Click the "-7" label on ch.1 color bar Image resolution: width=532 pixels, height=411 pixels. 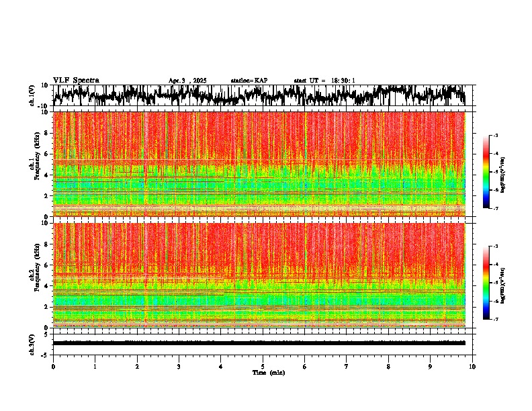pos(494,208)
